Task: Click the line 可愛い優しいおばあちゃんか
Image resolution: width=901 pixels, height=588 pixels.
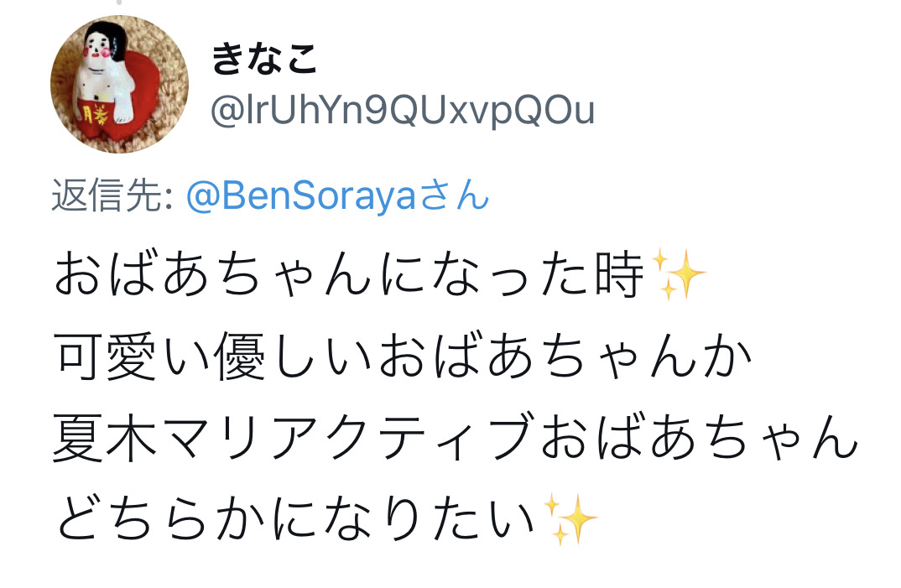Action: click(403, 356)
